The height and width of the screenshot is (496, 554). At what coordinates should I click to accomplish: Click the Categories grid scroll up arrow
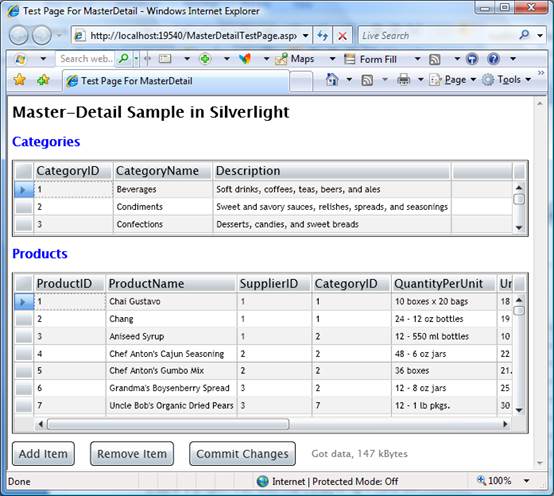click(519, 188)
